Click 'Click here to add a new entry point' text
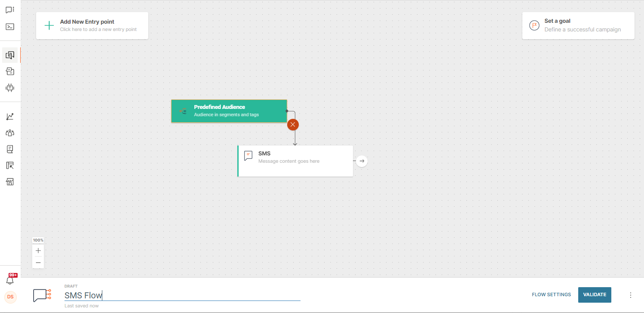This screenshot has width=644, height=313. coord(98,29)
